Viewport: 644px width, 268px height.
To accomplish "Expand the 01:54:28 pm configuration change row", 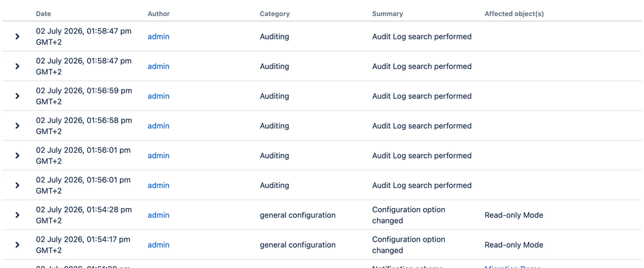I will [x=17, y=215].
